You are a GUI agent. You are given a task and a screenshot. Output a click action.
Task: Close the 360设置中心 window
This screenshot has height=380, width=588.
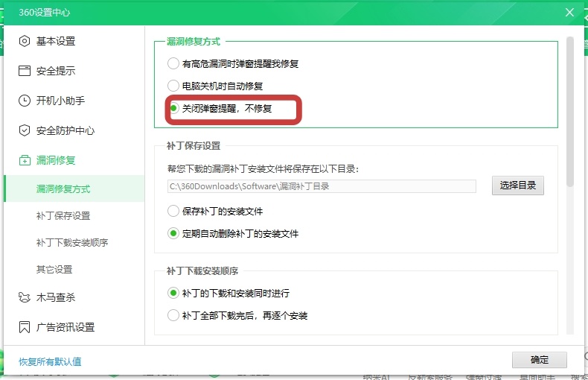[569, 13]
